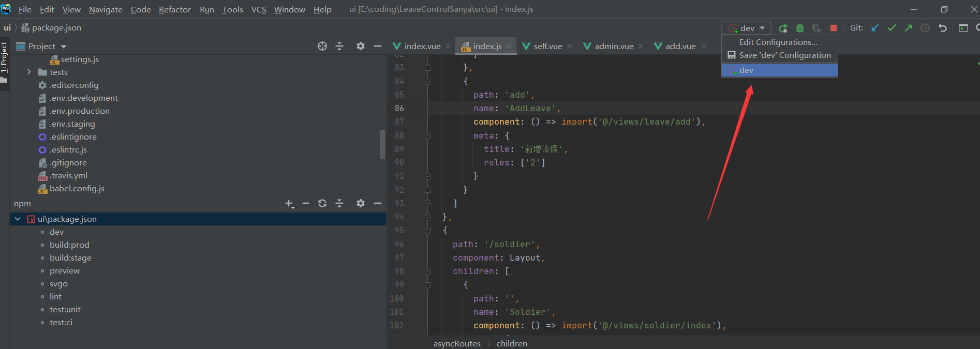Click the children breadcrumb
The height and width of the screenshot is (349, 980).
[512, 343]
